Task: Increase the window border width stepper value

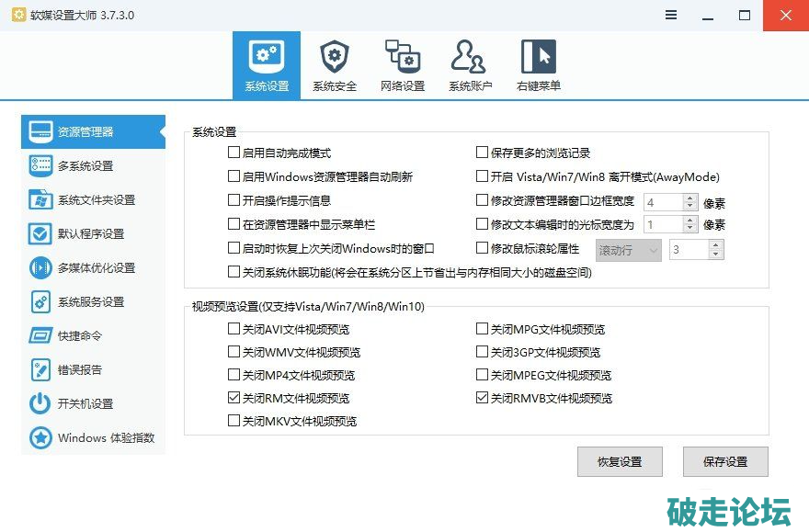Action: 689,197
